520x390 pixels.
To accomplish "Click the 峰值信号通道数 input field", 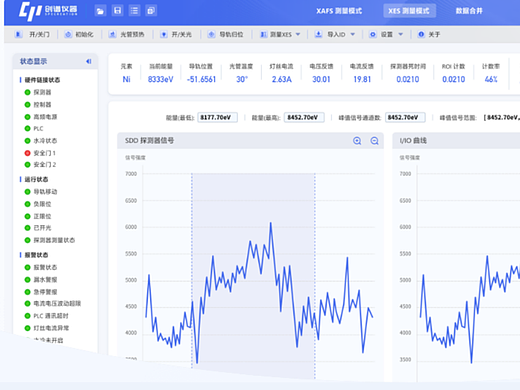I will pos(405,117).
